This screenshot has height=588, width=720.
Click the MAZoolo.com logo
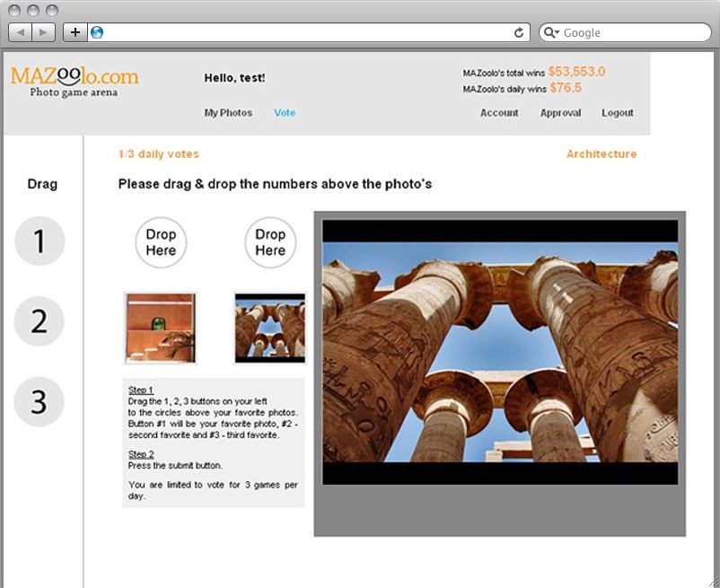point(75,80)
